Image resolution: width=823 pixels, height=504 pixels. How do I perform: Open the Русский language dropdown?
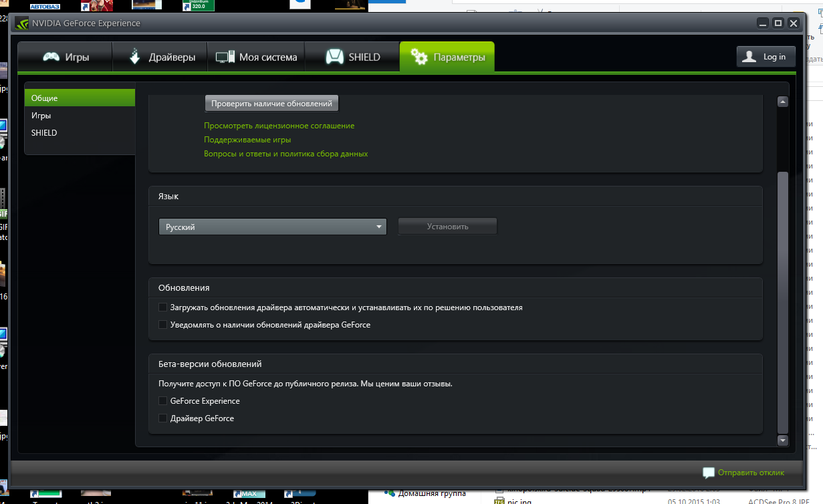tap(273, 227)
